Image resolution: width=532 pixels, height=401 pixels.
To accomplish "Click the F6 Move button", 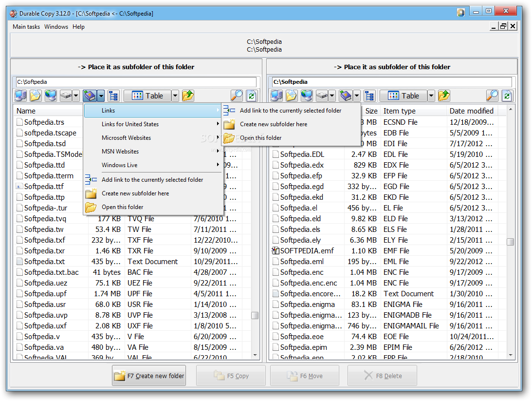I will point(305,376).
